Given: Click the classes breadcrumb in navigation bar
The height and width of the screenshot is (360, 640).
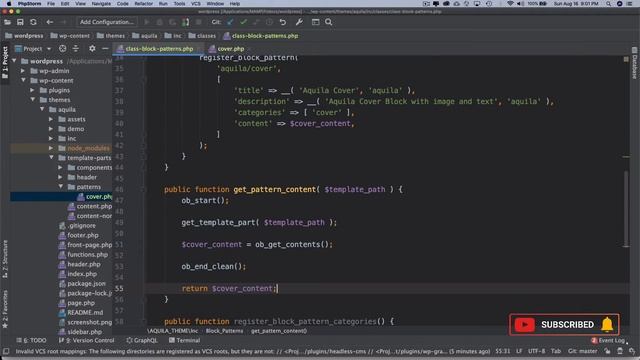Looking at the screenshot, I should [202, 36].
